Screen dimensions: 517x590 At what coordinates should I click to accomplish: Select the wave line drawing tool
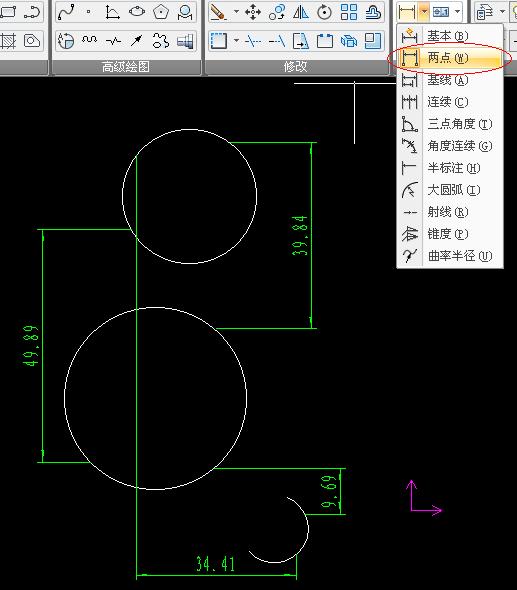pyautogui.click(x=90, y=40)
